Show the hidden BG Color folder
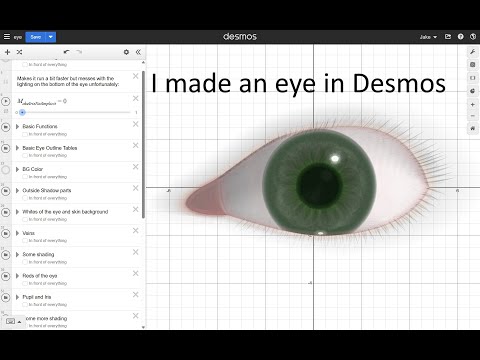480x360 pixels. 6,170
